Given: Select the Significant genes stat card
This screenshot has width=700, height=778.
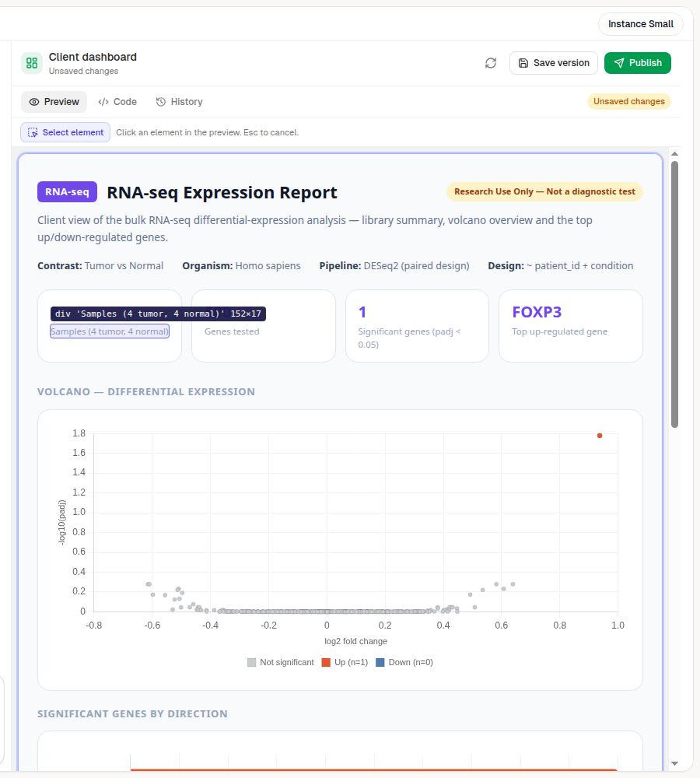Looking at the screenshot, I should (417, 326).
